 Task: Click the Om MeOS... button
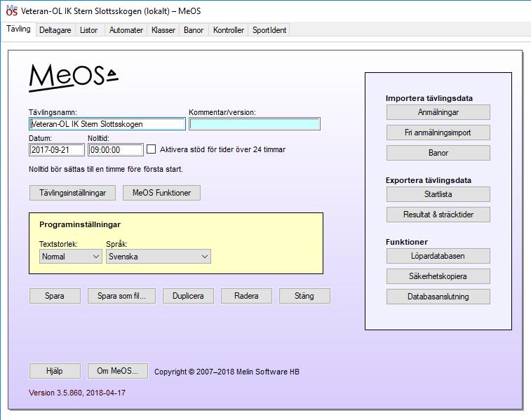[x=118, y=371]
